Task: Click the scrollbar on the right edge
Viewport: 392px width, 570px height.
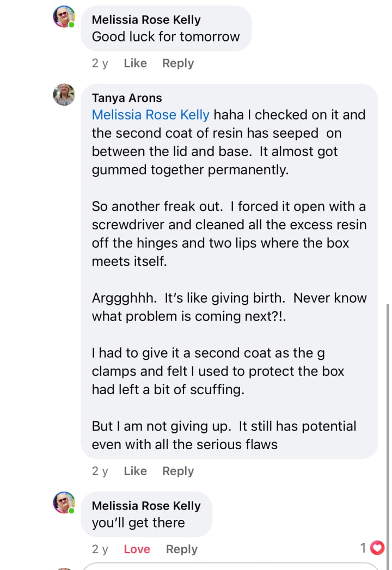Action: pyautogui.click(x=387, y=381)
